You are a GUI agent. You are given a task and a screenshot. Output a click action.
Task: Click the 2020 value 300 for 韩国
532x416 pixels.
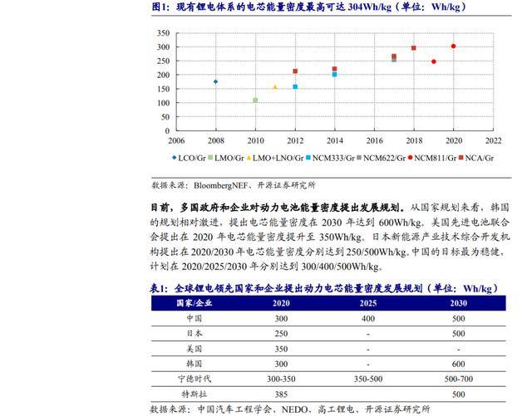(x=281, y=365)
